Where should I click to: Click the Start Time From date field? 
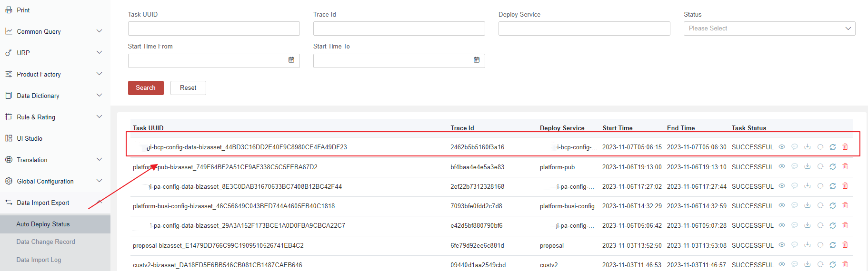[x=214, y=61]
